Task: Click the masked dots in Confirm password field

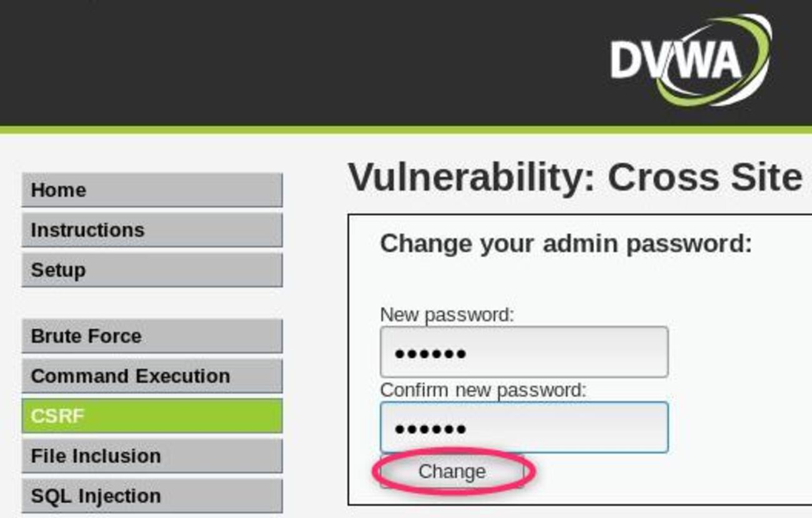Action: [430, 429]
